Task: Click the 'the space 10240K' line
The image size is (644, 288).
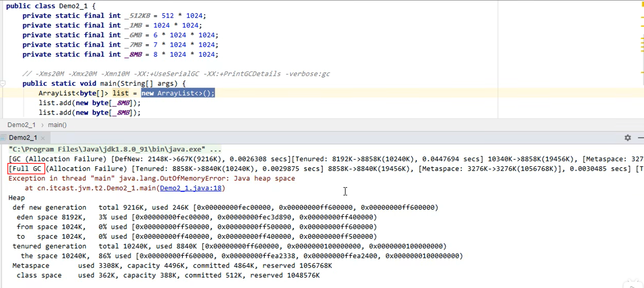Action: click(x=242, y=256)
